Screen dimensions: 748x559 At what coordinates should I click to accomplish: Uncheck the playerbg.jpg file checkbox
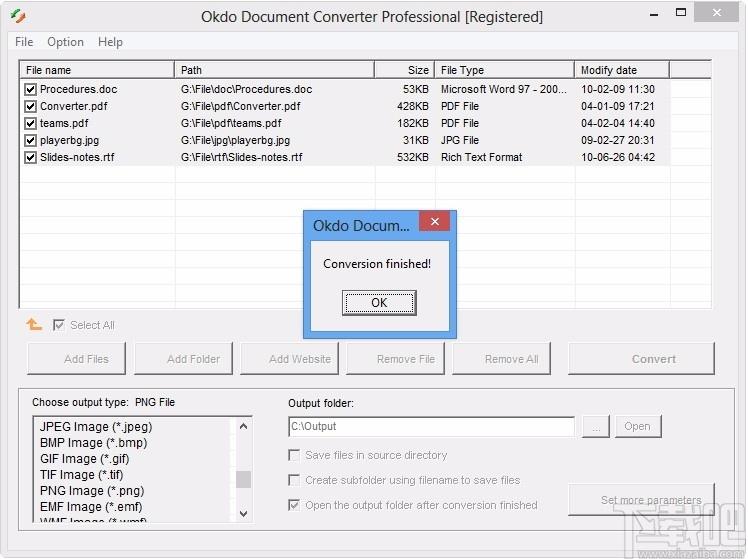coord(31,140)
